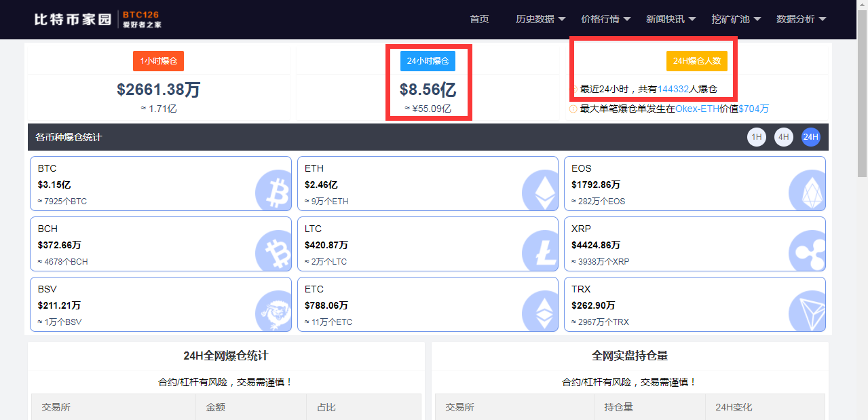Image resolution: width=868 pixels, height=420 pixels.
Task: Click the Ethereum icon in ETH card
Action: click(x=540, y=190)
